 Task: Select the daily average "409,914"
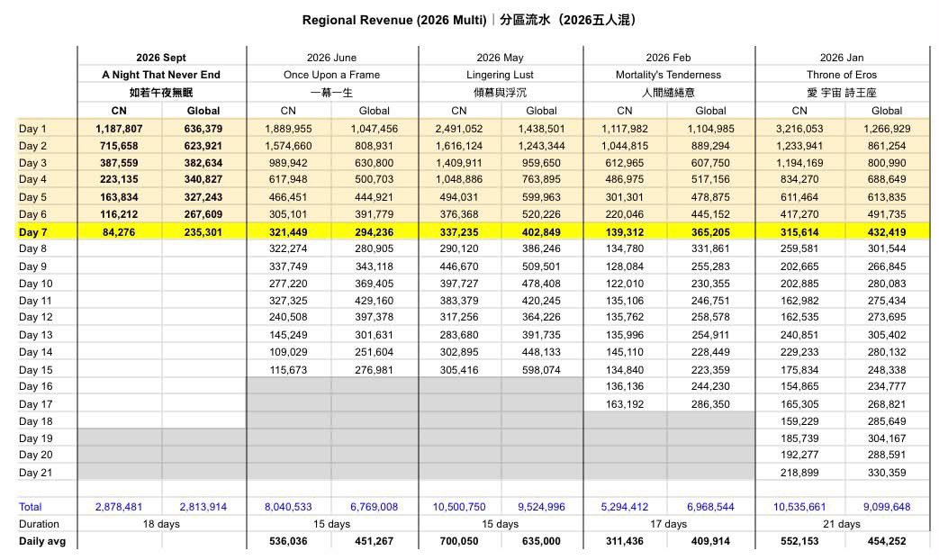coord(710,541)
